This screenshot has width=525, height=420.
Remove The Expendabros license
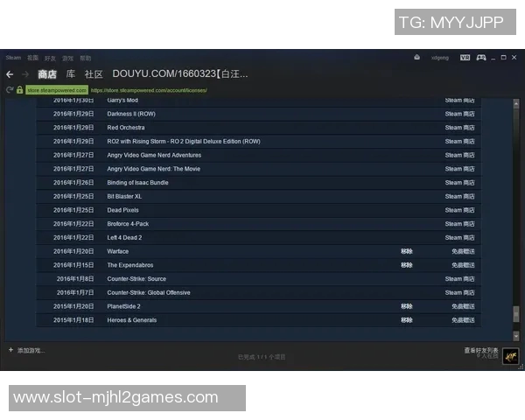coord(406,265)
